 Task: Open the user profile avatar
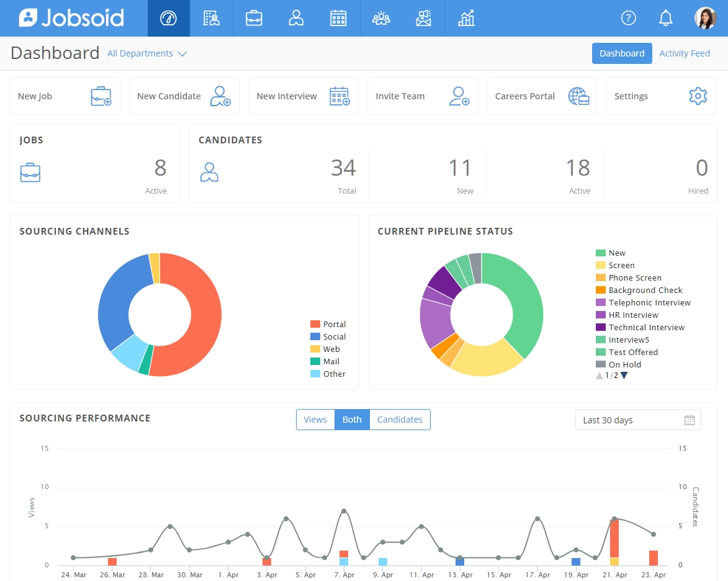coord(705,18)
